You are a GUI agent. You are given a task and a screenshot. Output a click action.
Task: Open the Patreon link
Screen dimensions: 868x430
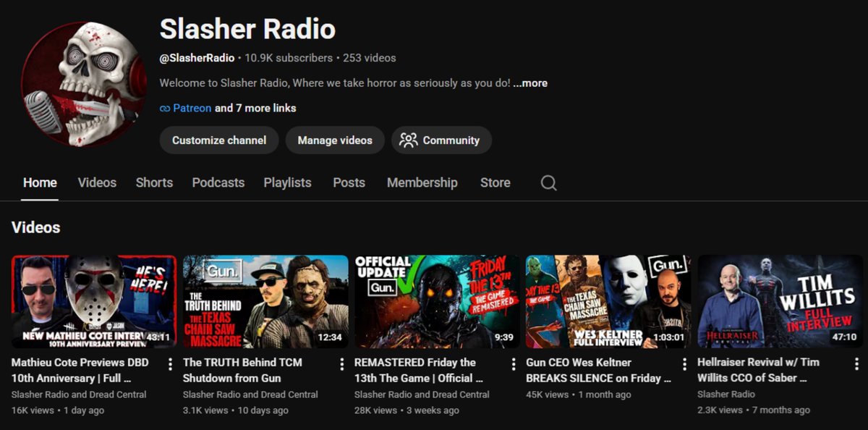(x=192, y=108)
